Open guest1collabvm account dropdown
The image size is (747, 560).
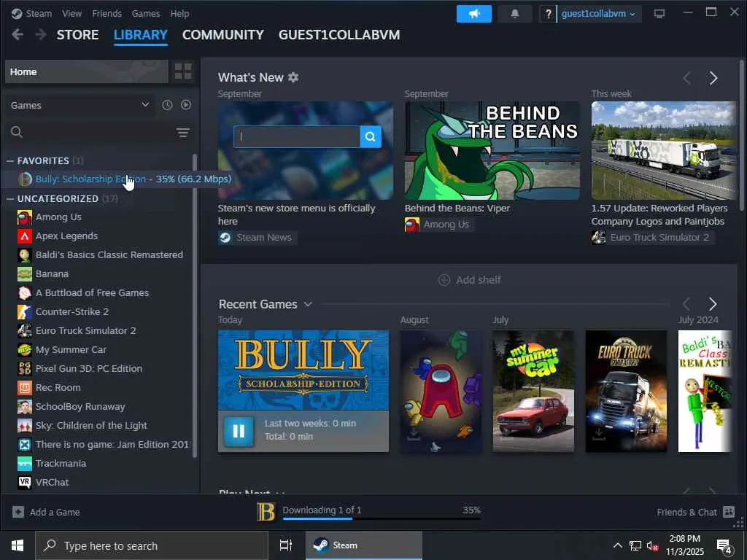click(x=597, y=14)
